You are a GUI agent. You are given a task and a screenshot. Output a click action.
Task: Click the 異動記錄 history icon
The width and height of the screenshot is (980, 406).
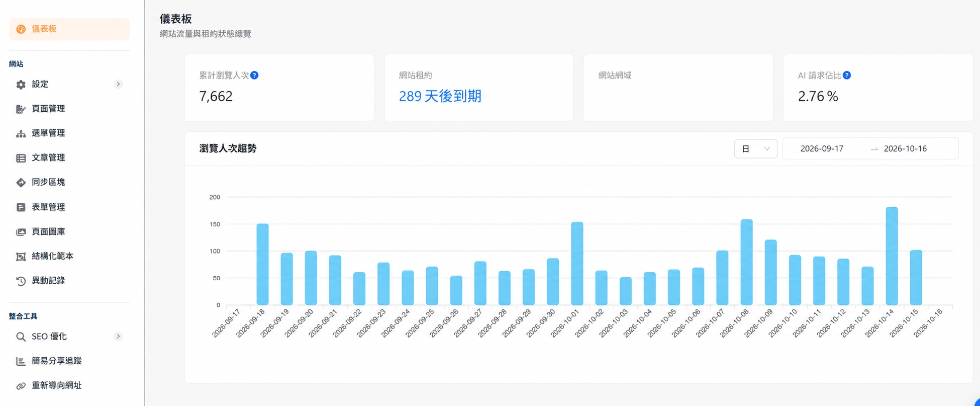tap(21, 281)
